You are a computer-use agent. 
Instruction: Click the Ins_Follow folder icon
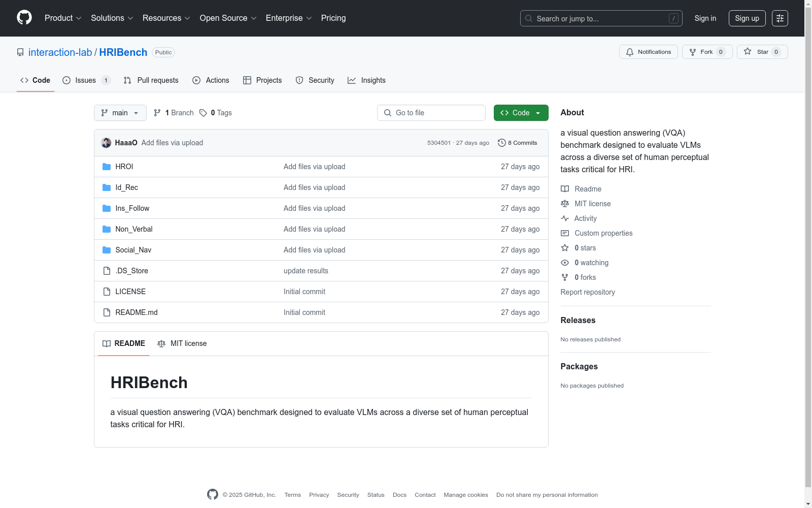coord(107,208)
